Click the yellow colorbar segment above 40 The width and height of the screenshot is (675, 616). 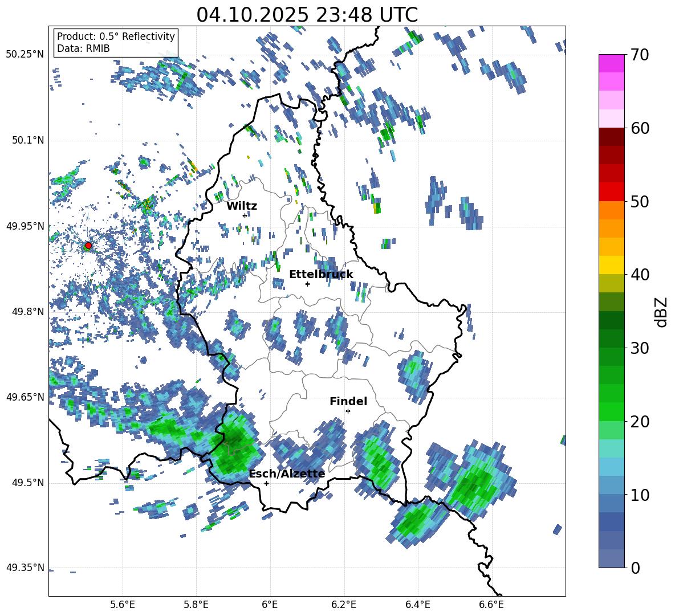(611, 264)
